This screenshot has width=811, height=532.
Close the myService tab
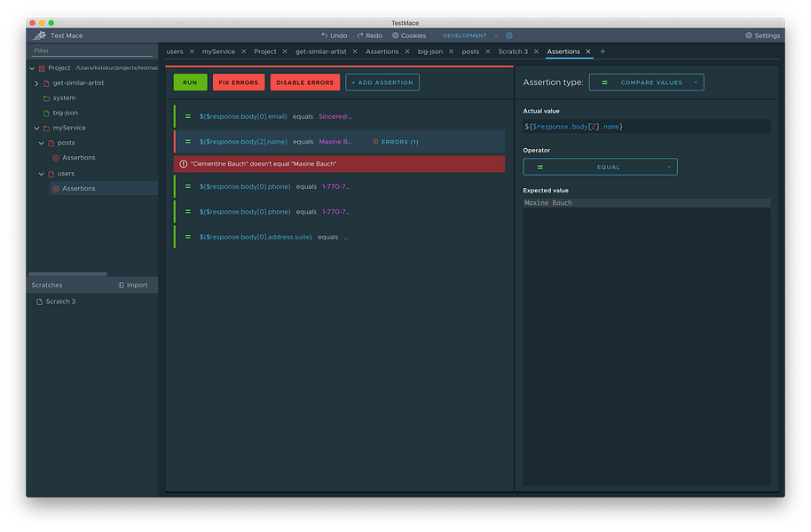(244, 51)
